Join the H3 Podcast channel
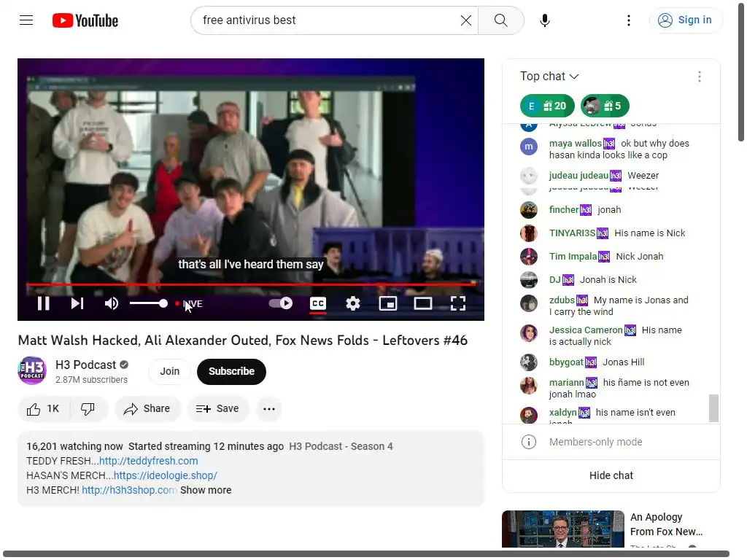747x560 pixels. point(169,371)
